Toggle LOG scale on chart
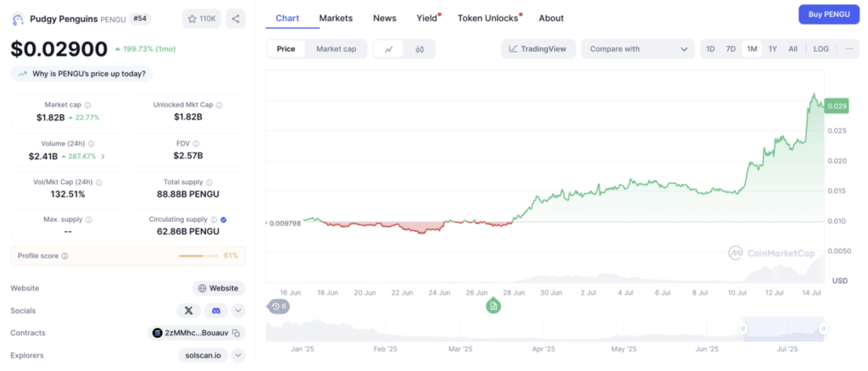Viewport: 868px width, 371px height. coord(821,48)
